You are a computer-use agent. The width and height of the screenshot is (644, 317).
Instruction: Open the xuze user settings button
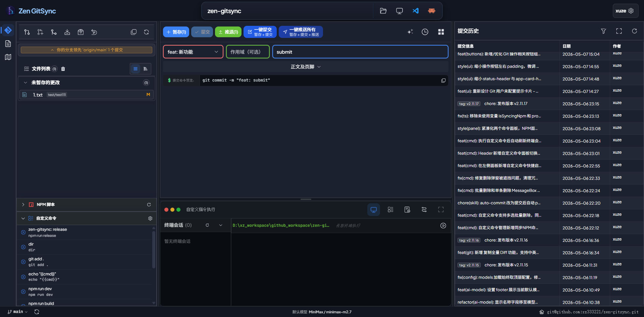[x=625, y=11]
